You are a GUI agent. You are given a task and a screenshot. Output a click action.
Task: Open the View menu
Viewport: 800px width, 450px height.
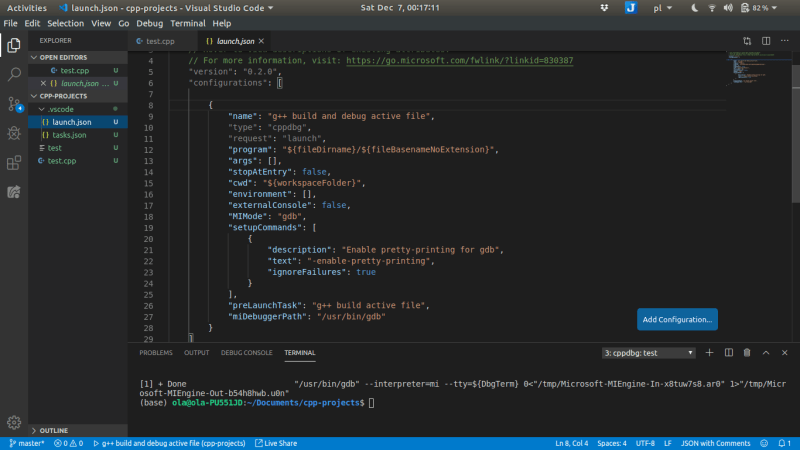pos(101,23)
